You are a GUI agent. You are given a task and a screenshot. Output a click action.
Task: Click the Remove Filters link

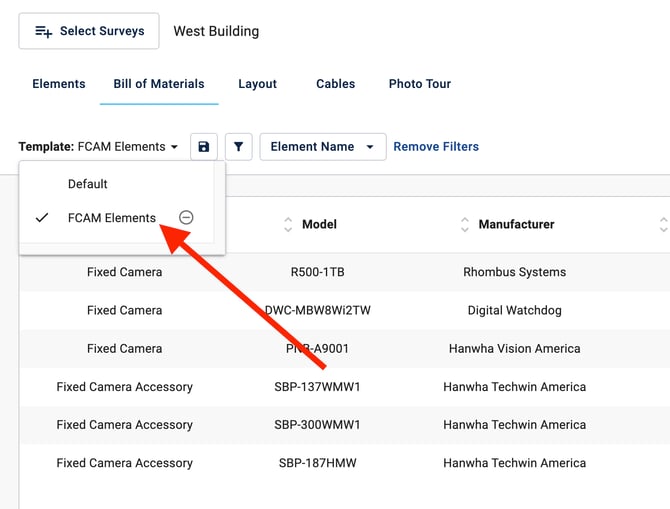[x=436, y=147]
